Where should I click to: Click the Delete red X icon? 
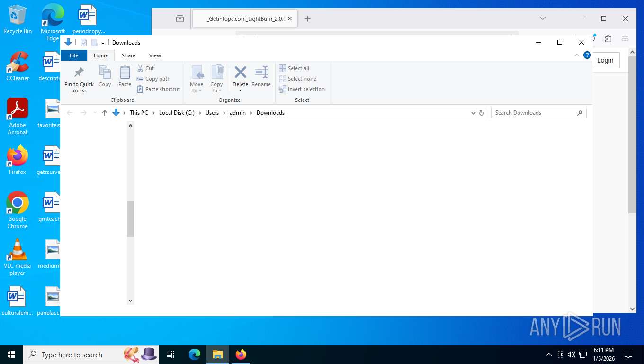coord(240,72)
